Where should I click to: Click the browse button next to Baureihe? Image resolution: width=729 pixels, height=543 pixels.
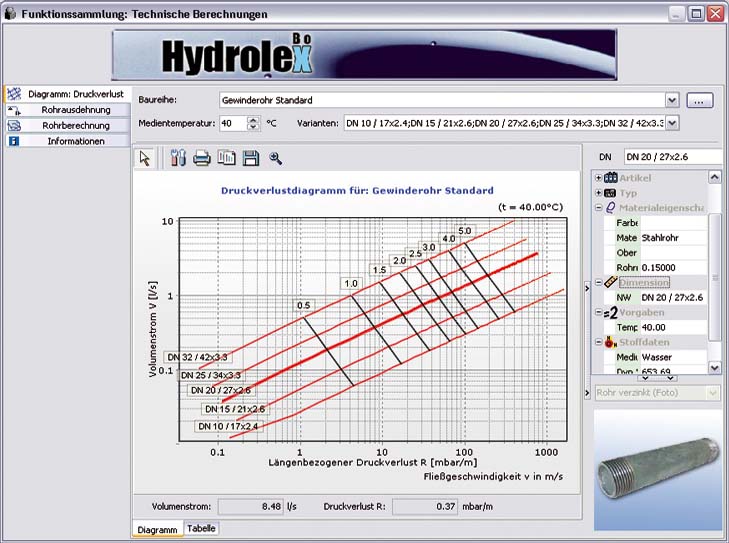pyautogui.click(x=700, y=100)
